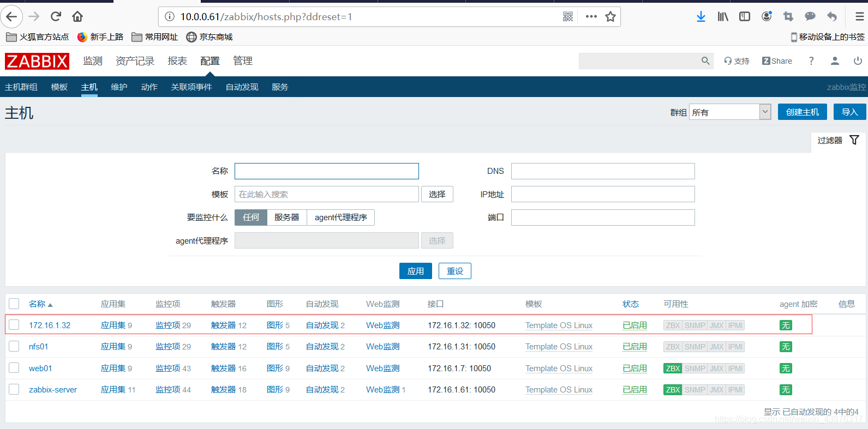The image size is (868, 429).
Task: View site information icon in address bar
Action: click(x=170, y=16)
